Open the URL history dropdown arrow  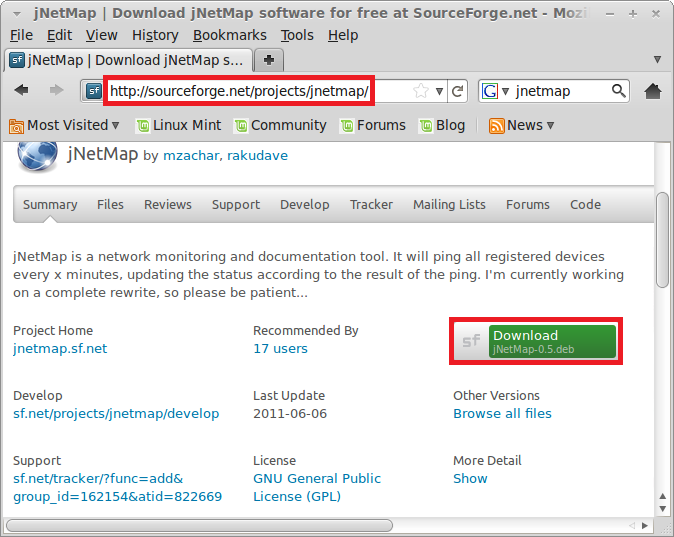439,91
